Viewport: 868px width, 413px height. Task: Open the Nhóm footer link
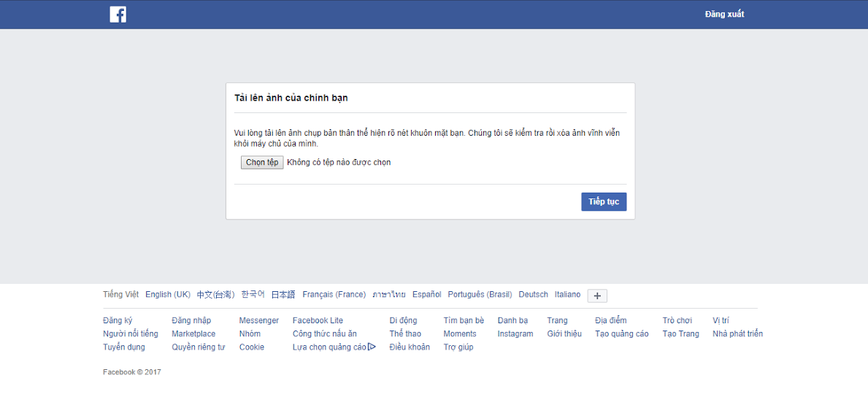(250, 334)
